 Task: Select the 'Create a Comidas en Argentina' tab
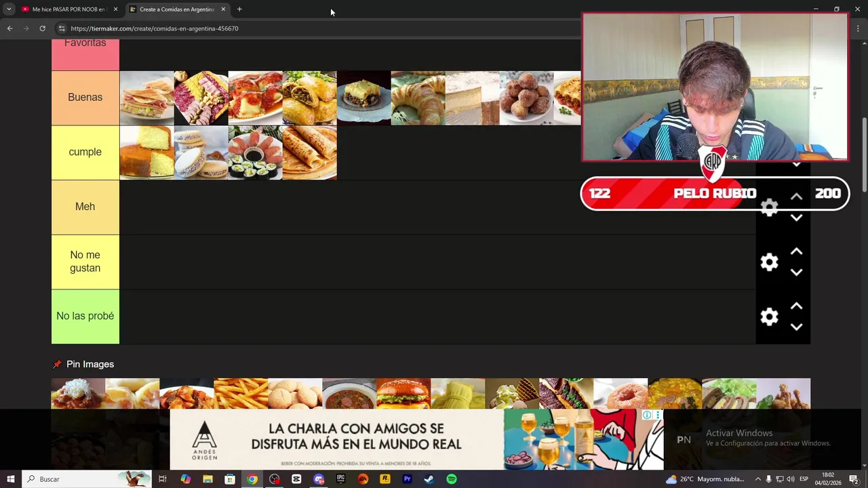pos(177,9)
